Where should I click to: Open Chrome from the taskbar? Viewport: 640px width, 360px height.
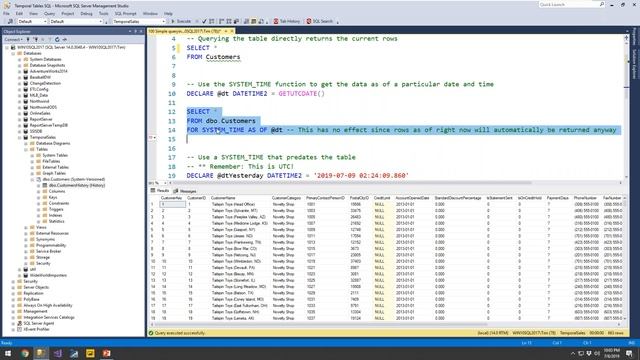(25, 353)
